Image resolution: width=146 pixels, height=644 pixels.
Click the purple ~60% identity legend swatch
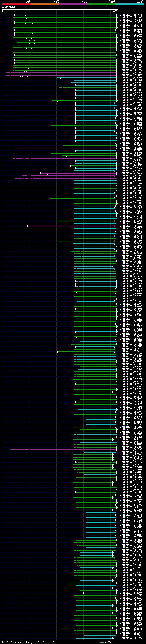coord(73,4)
